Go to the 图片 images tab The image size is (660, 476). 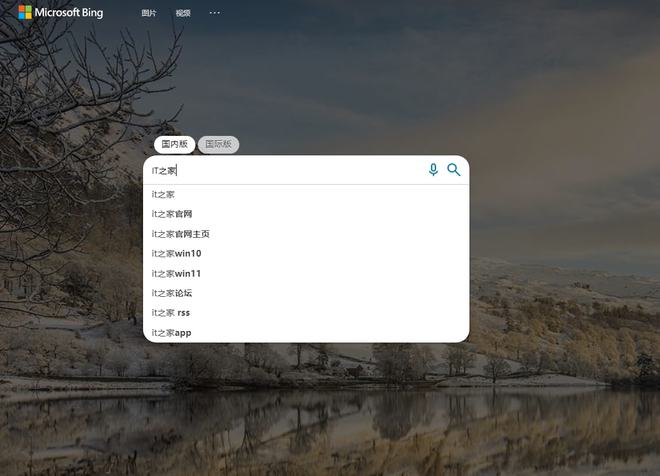point(149,13)
